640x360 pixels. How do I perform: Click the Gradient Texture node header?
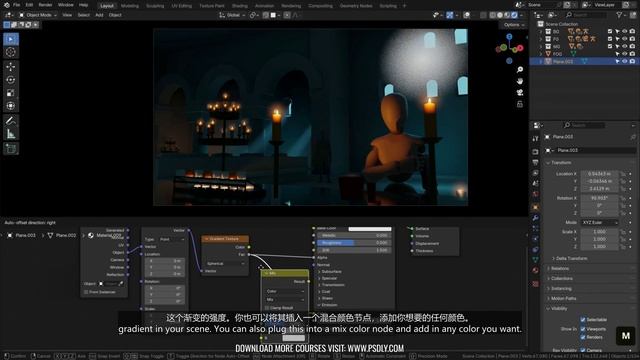225,239
